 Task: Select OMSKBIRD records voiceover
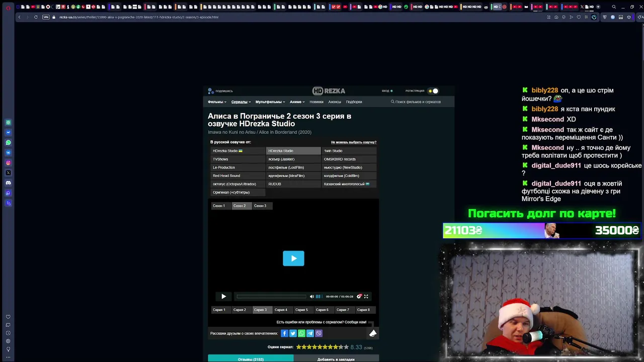click(349, 159)
